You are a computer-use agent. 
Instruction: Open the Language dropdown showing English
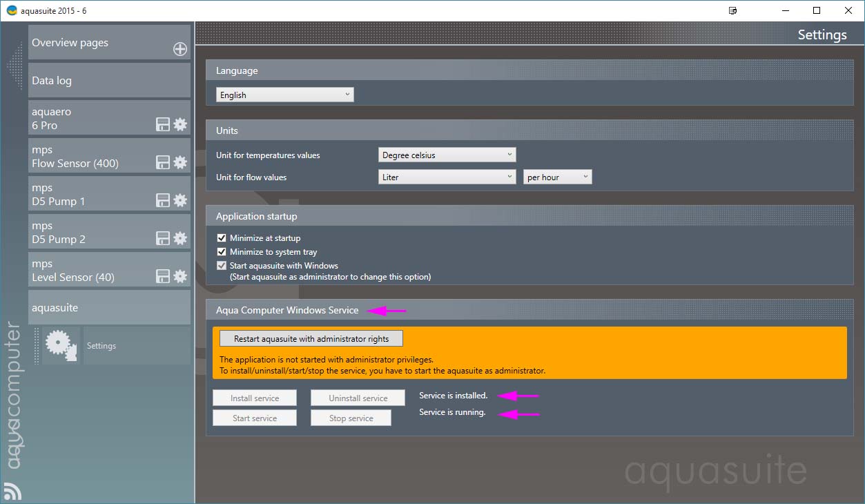click(284, 95)
